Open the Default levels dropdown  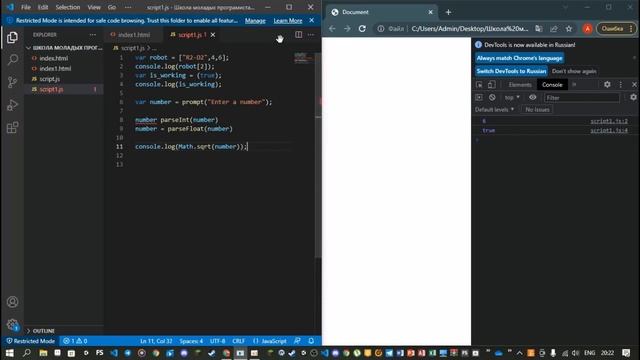[494, 109]
